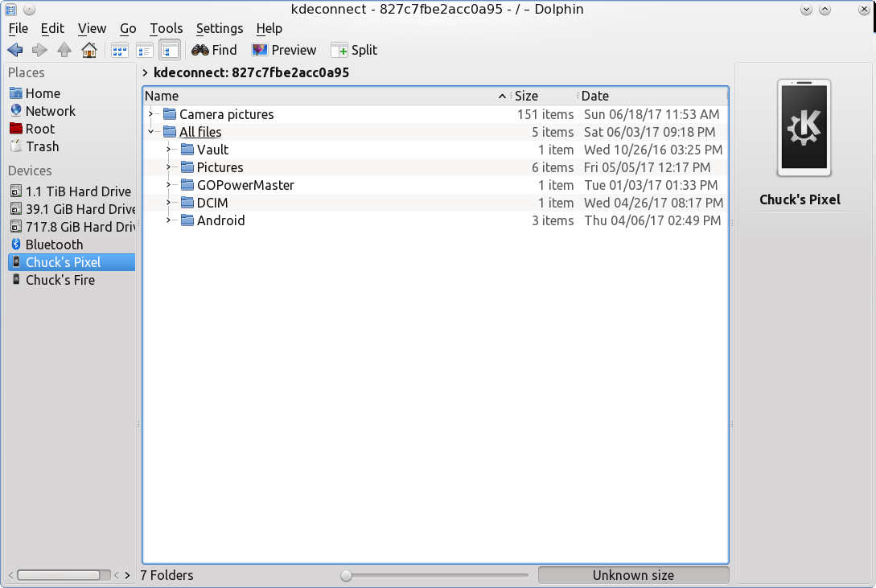Expand the Camera pictures tree node

150,114
